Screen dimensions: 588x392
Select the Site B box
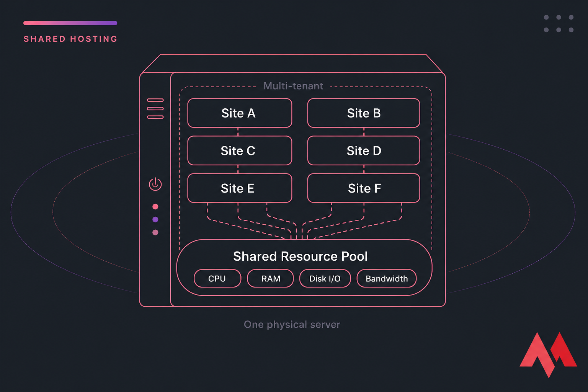coord(364,113)
